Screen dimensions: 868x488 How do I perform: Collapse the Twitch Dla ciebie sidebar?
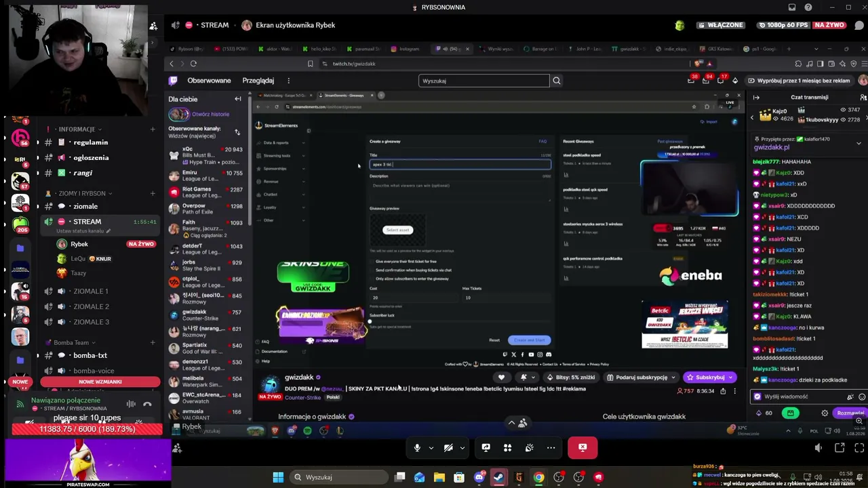tap(238, 99)
